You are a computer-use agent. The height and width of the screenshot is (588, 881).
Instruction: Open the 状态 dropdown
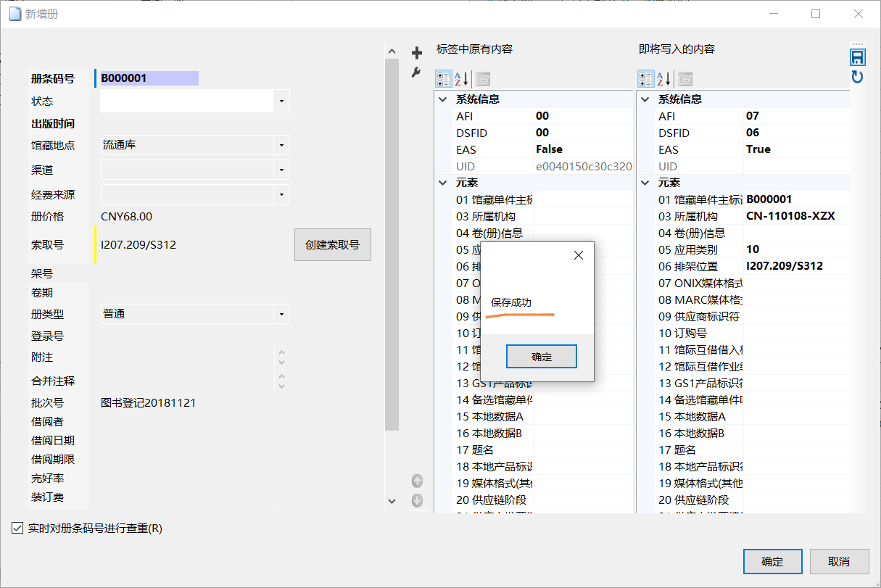pyautogui.click(x=281, y=101)
